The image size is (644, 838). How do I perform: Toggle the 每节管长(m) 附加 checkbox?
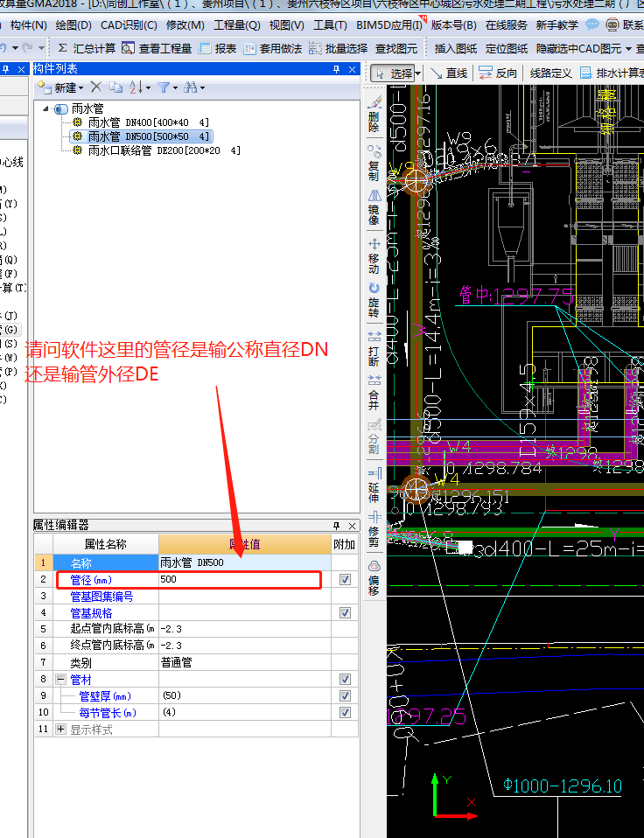point(346,712)
